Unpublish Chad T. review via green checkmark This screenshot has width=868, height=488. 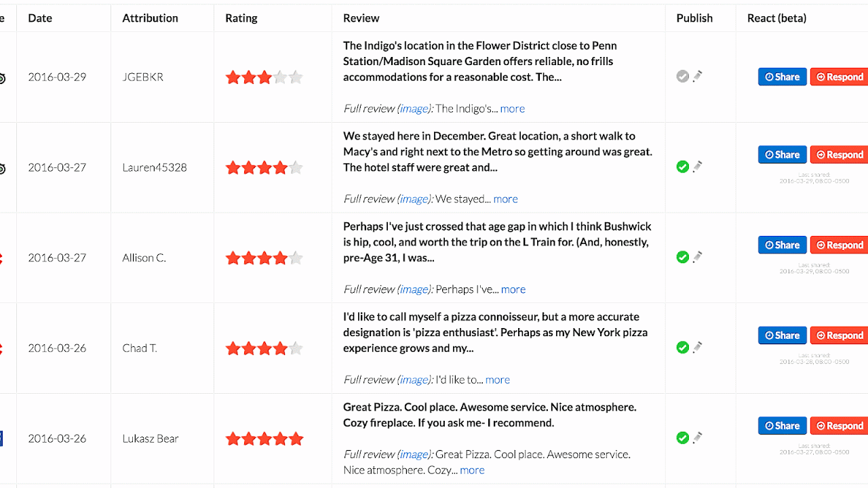click(683, 348)
